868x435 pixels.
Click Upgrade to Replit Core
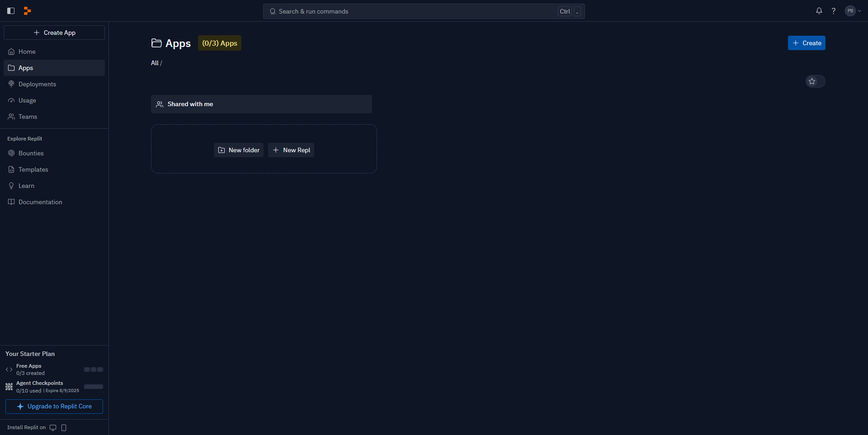[x=54, y=407]
